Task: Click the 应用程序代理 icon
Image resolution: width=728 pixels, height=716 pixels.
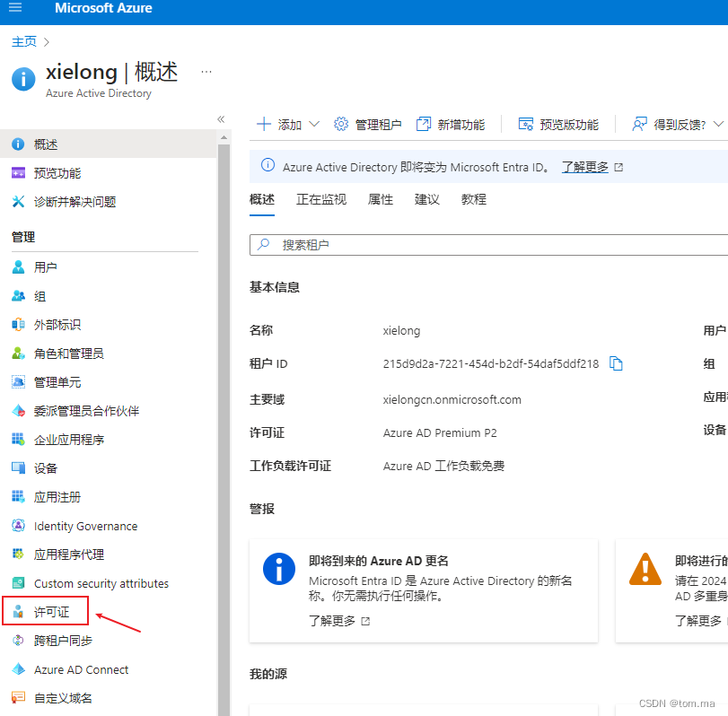Action: (18, 554)
